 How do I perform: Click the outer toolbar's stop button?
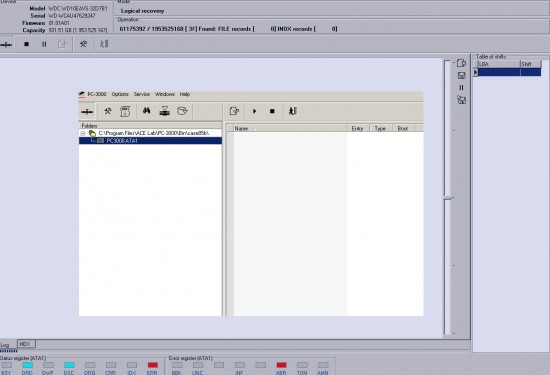[x=26, y=44]
